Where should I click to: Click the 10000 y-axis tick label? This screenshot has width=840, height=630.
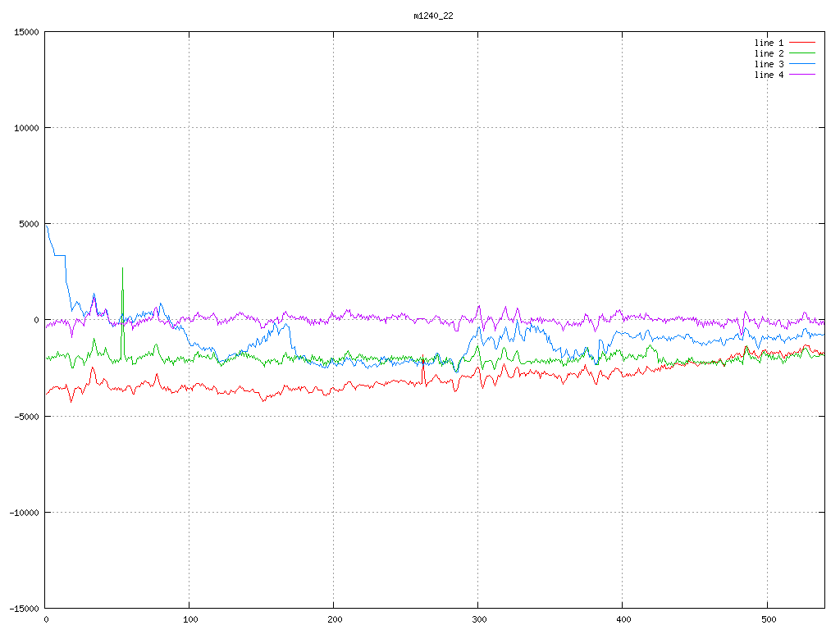pyautogui.click(x=26, y=128)
